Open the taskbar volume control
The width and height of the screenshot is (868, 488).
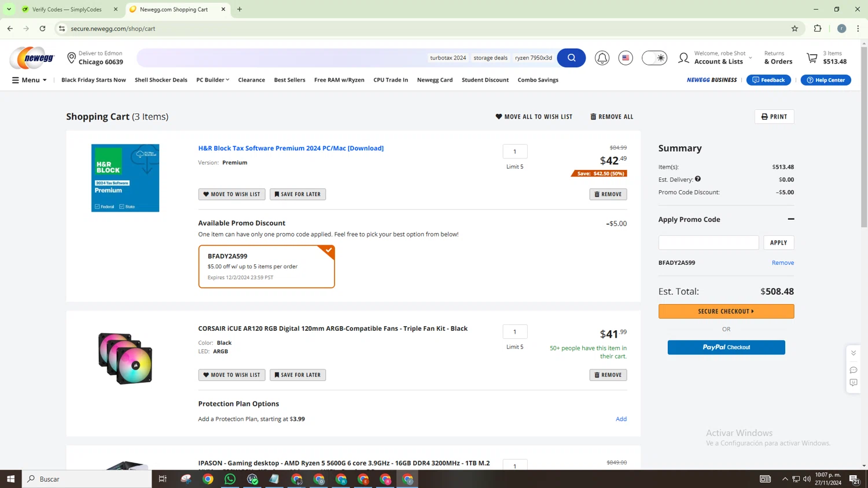pyautogui.click(x=807, y=479)
